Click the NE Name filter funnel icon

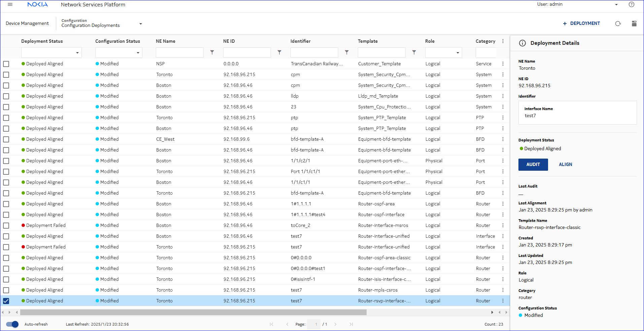click(212, 53)
